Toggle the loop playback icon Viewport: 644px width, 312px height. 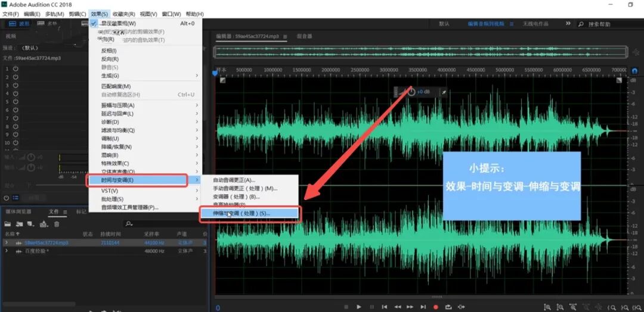click(x=448, y=307)
